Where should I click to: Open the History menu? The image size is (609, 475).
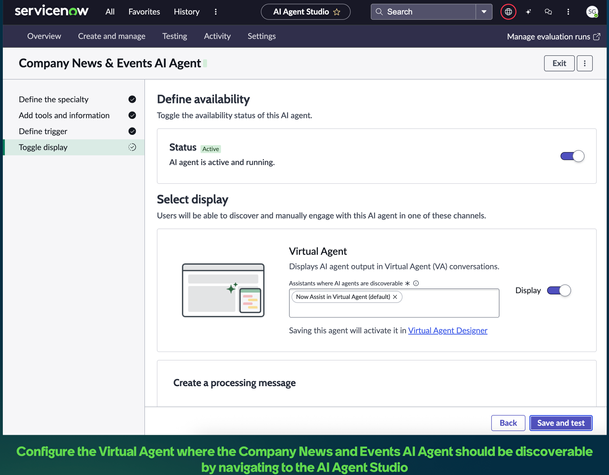tap(186, 12)
